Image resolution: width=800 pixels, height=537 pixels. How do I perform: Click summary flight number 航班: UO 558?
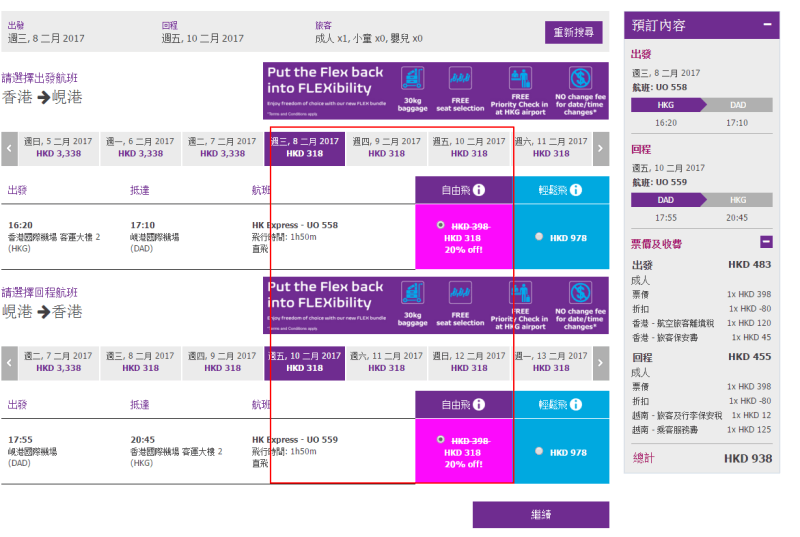[660, 87]
